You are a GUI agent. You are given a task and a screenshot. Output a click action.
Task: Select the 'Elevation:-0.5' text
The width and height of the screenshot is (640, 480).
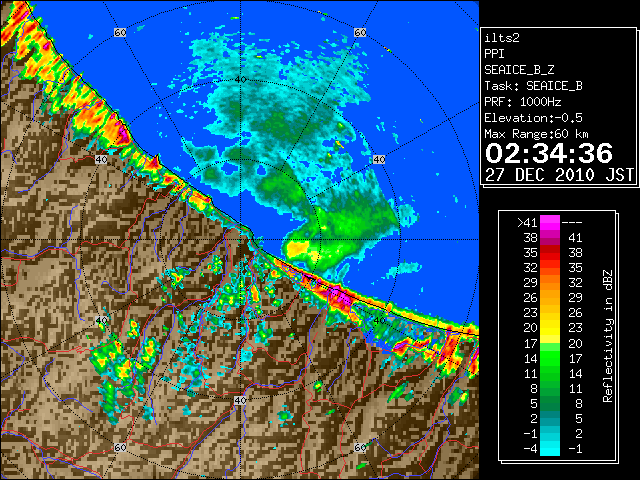(x=533, y=118)
